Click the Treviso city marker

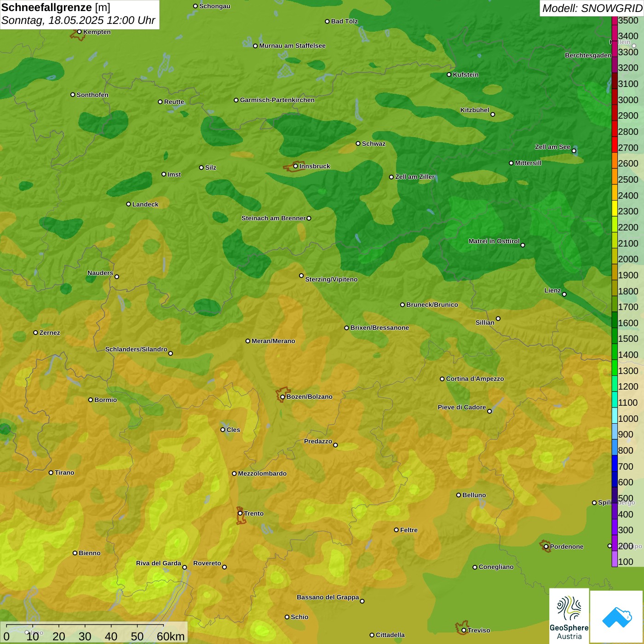click(464, 630)
